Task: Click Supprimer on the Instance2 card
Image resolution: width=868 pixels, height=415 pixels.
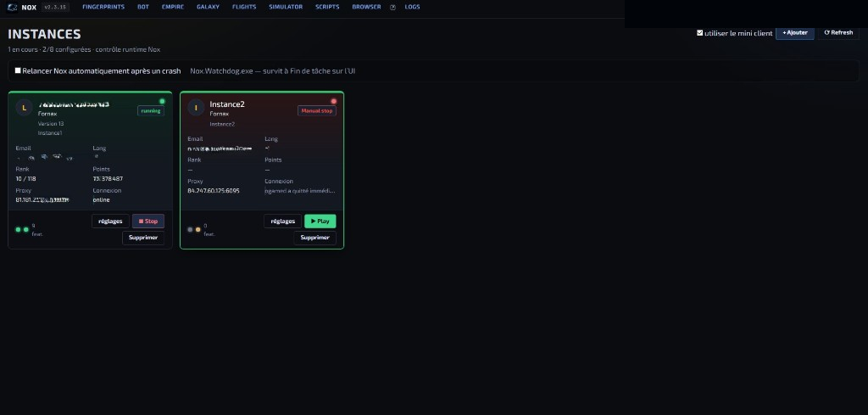Action: (315, 238)
